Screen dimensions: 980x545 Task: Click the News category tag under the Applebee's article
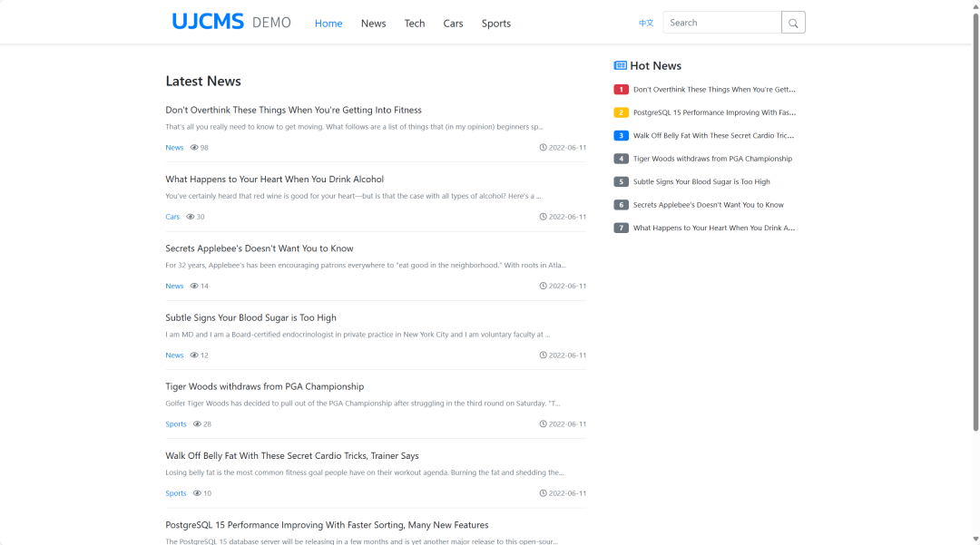pyautogui.click(x=174, y=286)
